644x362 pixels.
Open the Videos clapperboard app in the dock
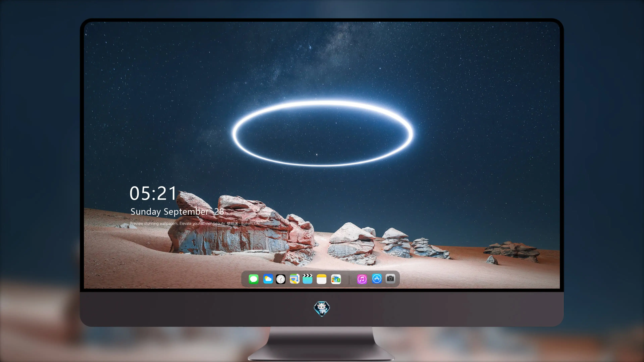(x=308, y=279)
